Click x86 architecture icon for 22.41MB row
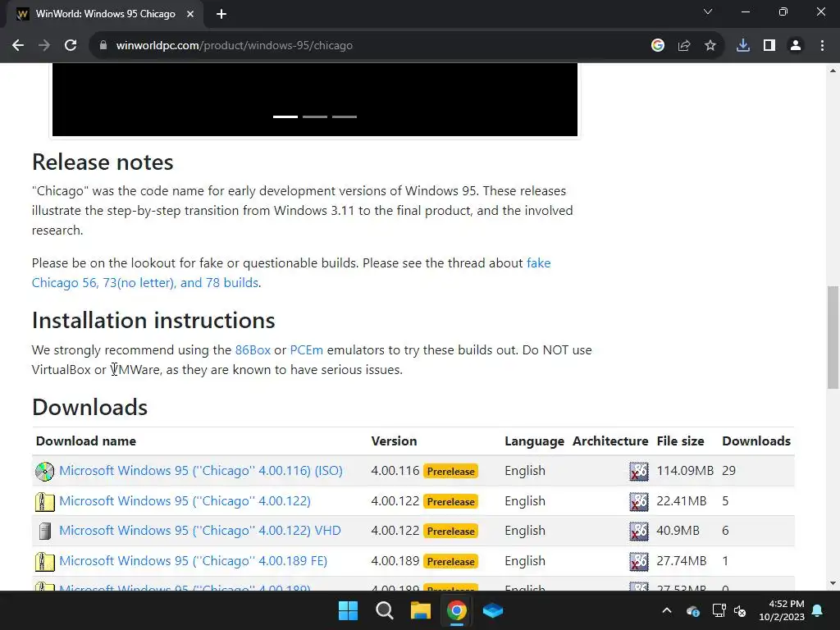Image resolution: width=840 pixels, height=630 pixels. click(x=638, y=502)
